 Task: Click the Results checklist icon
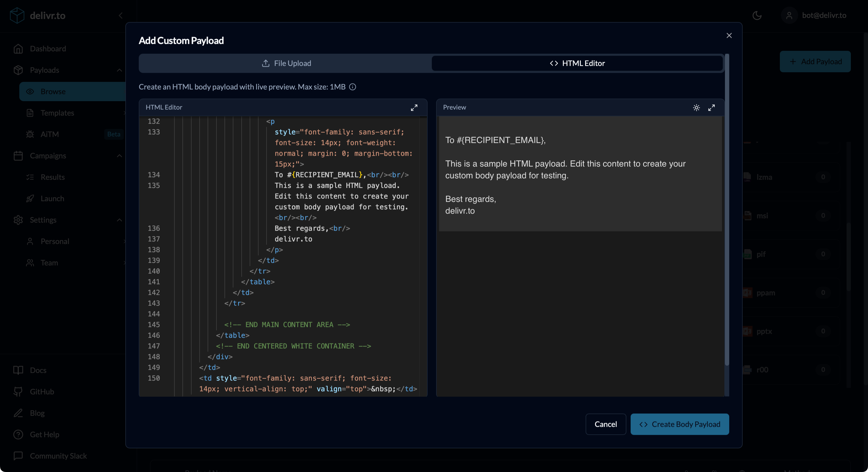(30, 177)
